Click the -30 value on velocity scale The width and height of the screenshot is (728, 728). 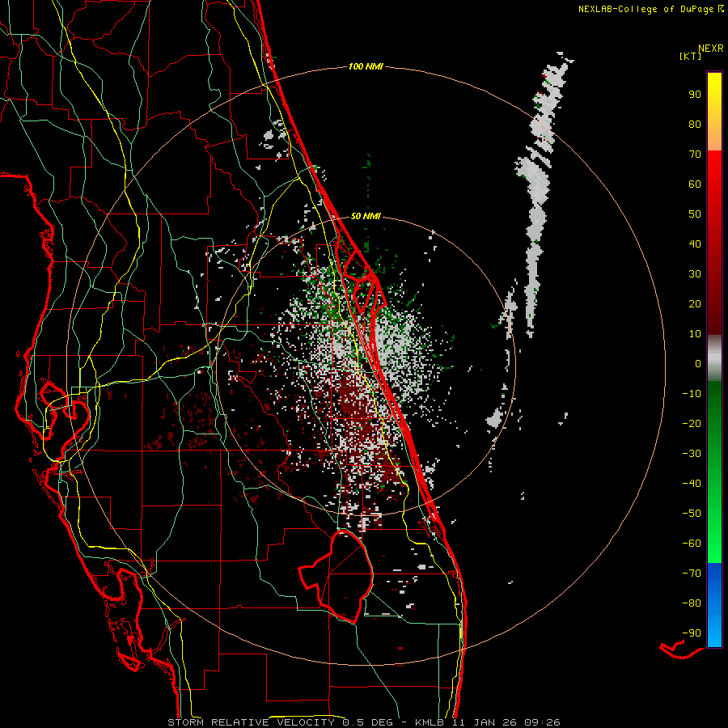tap(692, 454)
